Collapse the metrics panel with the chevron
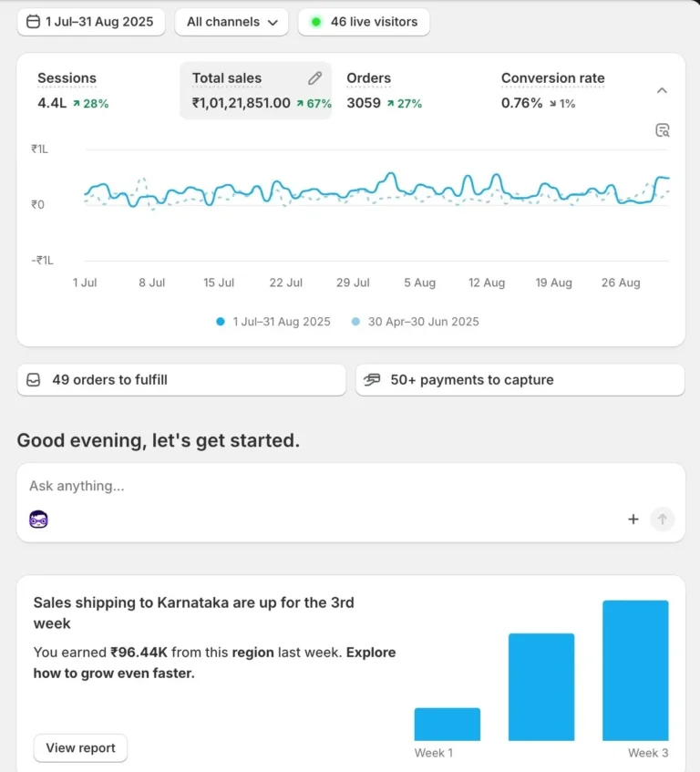The width and height of the screenshot is (700, 772). (663, 90)
